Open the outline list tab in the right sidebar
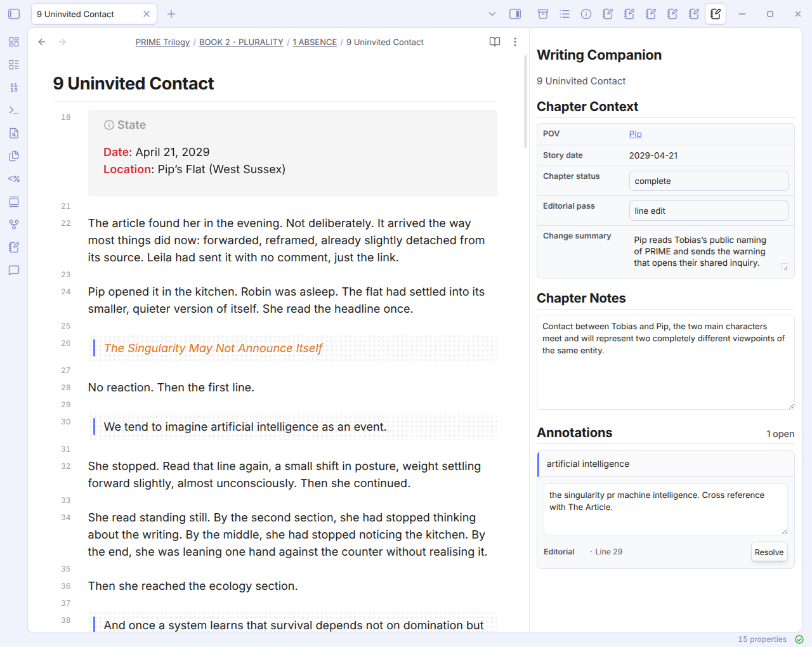This screenshot has width=812, height=647. pyautogui.click(x=565, y=14)
